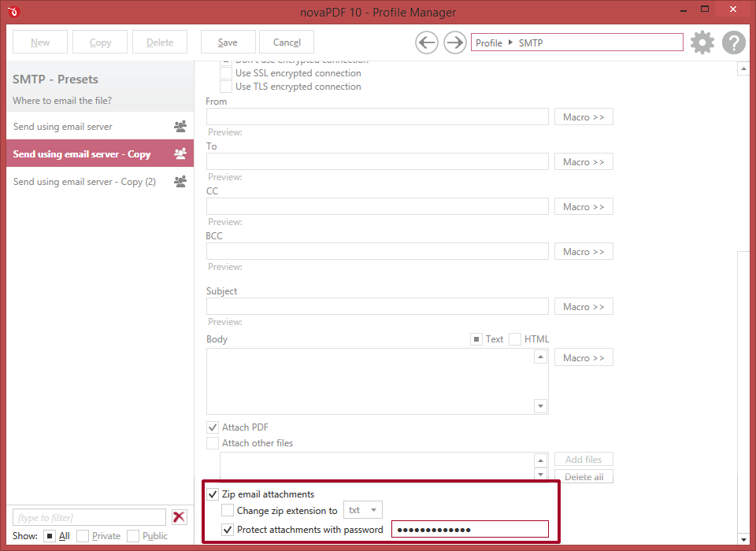Select the HTML body format option

[x=515, y=339]
